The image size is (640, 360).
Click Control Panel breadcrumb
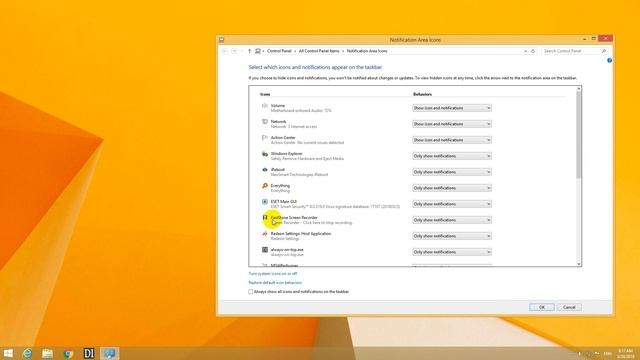tap(279, 51)
